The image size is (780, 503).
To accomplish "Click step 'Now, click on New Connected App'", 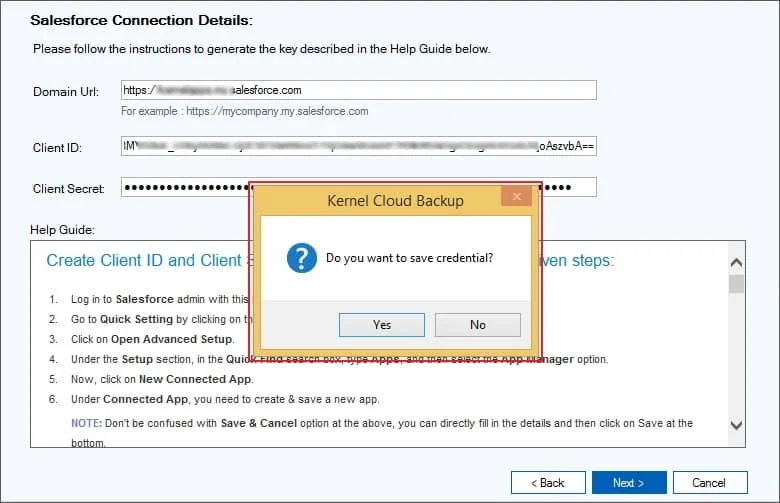I will click(162, 379).
